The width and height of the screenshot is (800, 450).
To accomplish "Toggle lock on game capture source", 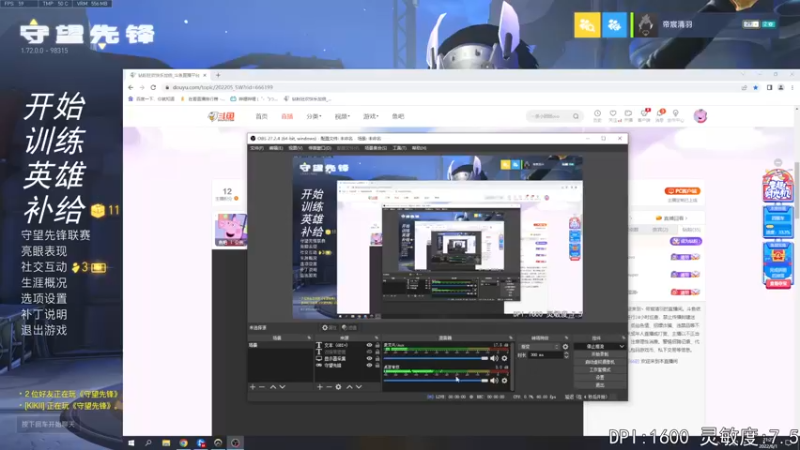I will (x=378, y=365).
